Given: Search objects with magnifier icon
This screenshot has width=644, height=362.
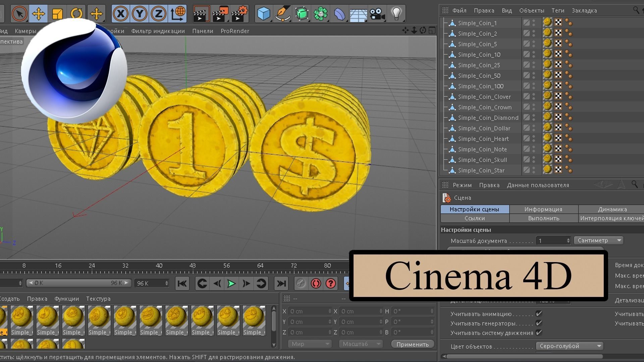Looking at the screenshot, I should point(636,10).
